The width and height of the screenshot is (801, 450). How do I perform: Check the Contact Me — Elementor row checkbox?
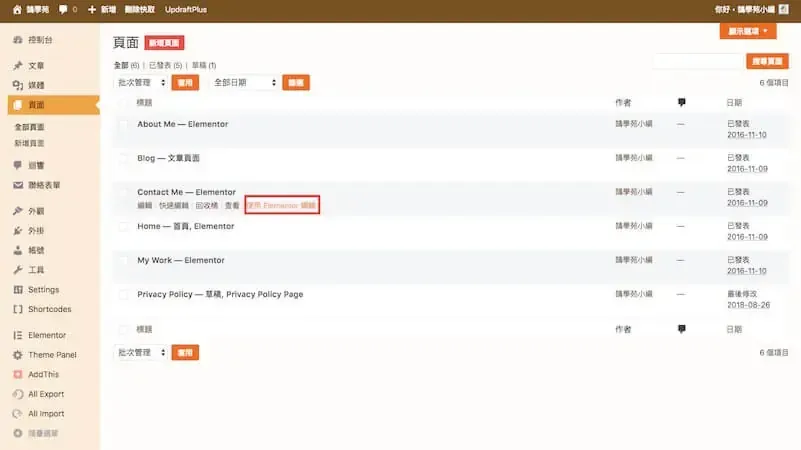pyautogui.click(x=123, y=193)
